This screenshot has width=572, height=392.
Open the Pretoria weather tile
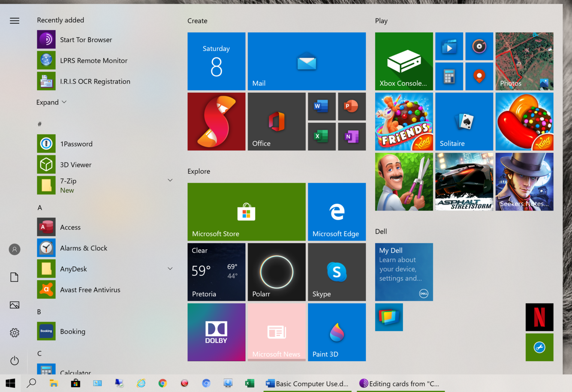point(217,272)
